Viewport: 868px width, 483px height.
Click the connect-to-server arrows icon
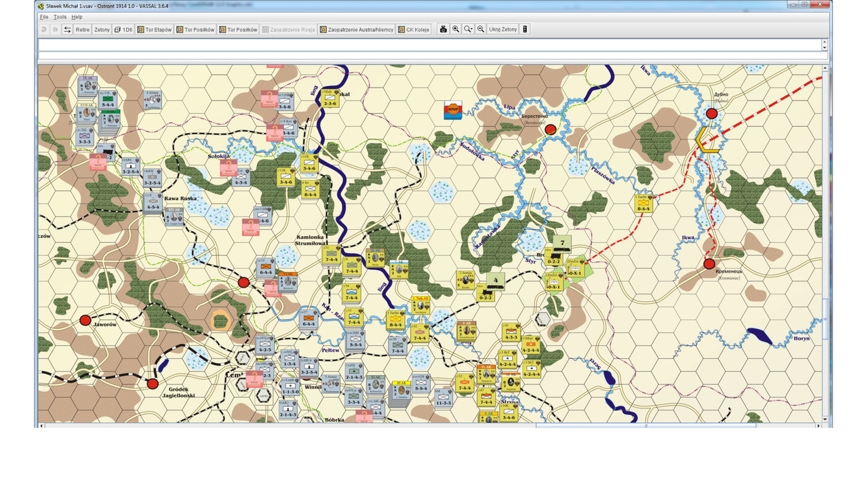[67, 30]
